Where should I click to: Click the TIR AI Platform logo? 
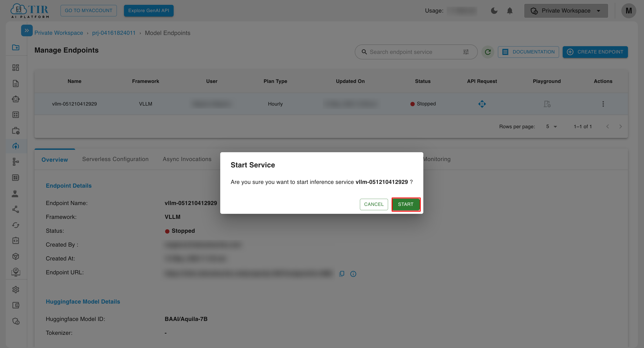point(30,11)
